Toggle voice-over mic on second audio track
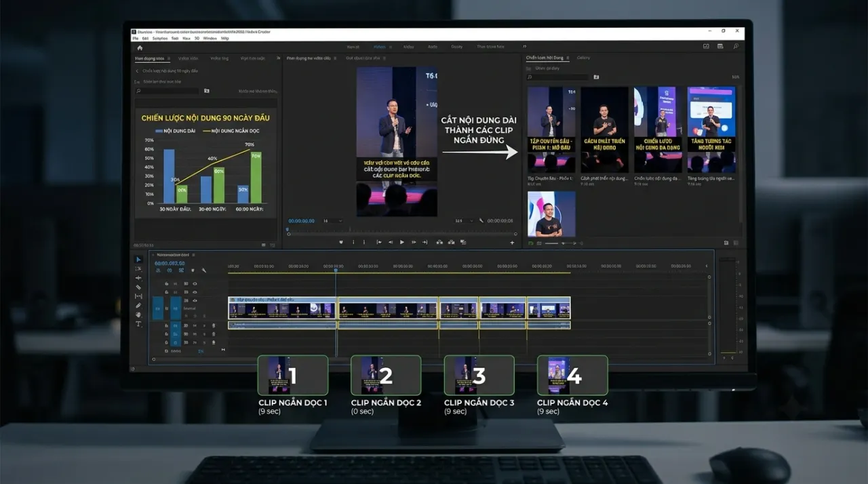This screenshot has height=484, width=868. 214,334
